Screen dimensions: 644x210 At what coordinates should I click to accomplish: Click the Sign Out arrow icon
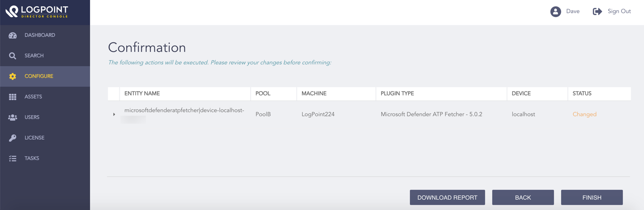tap(597, 12)
